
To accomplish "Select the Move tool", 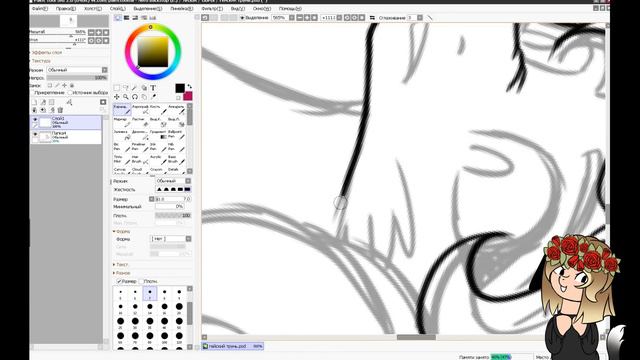I will 117,97.
